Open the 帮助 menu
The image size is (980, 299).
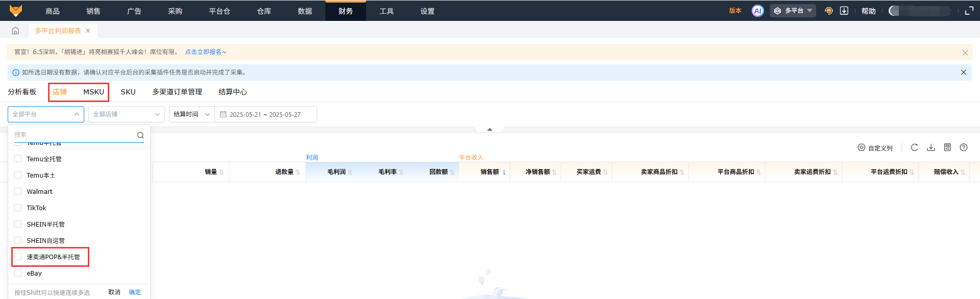click(x=869, y=11)
